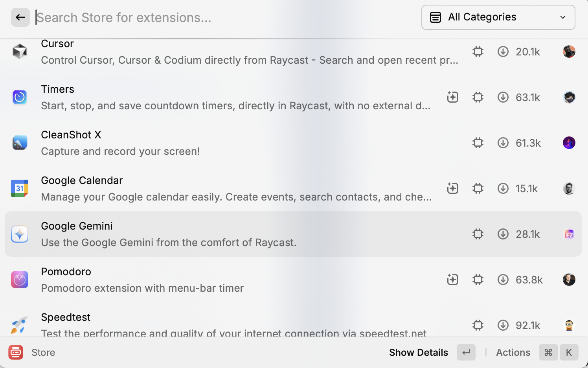Click the download count icon for CleanShot X

click(x=503, y=143)
